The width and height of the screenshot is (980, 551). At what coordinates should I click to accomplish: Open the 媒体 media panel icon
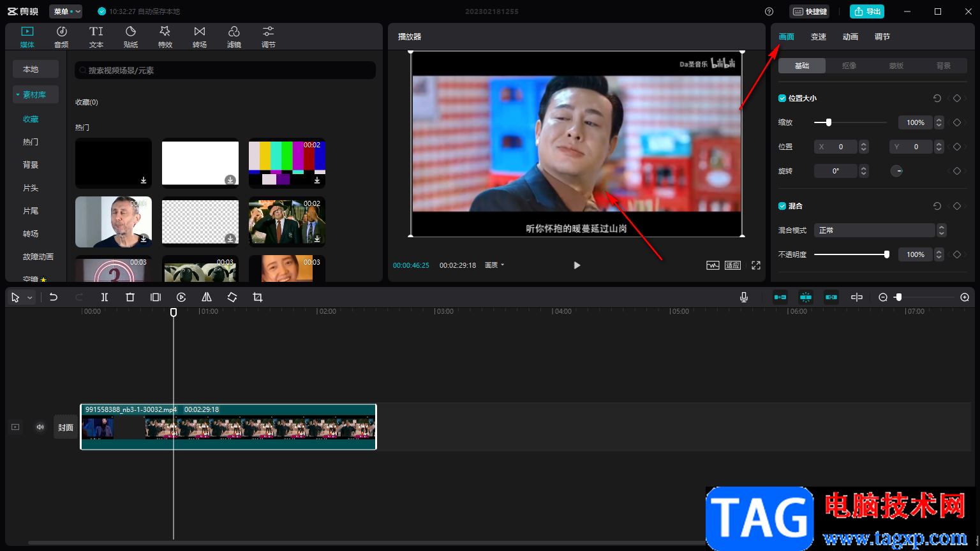27,36
